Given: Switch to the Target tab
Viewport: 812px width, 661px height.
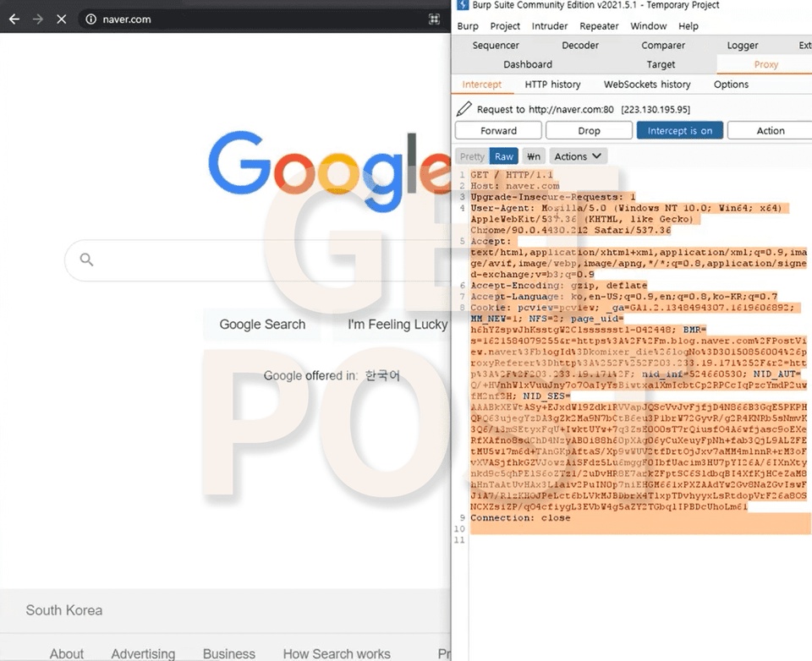Looking at the screenshot, I should coord(661,64).
